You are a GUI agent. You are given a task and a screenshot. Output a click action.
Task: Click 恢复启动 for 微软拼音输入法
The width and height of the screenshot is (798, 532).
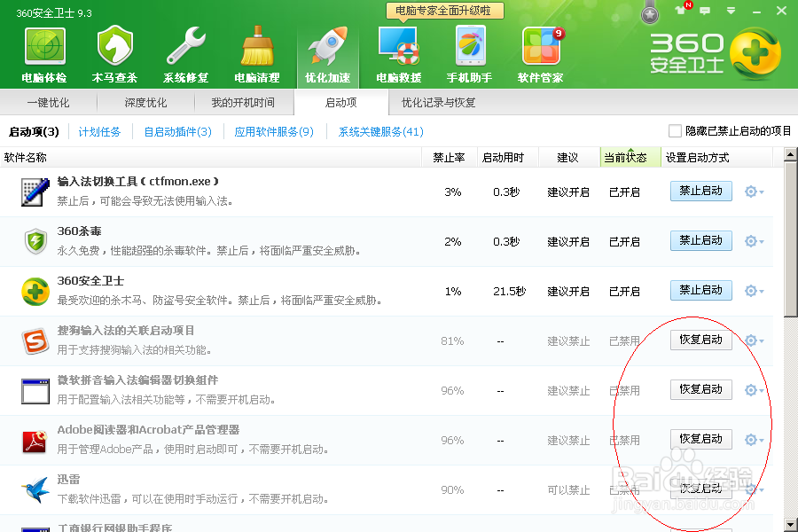(x=700, y=389)
